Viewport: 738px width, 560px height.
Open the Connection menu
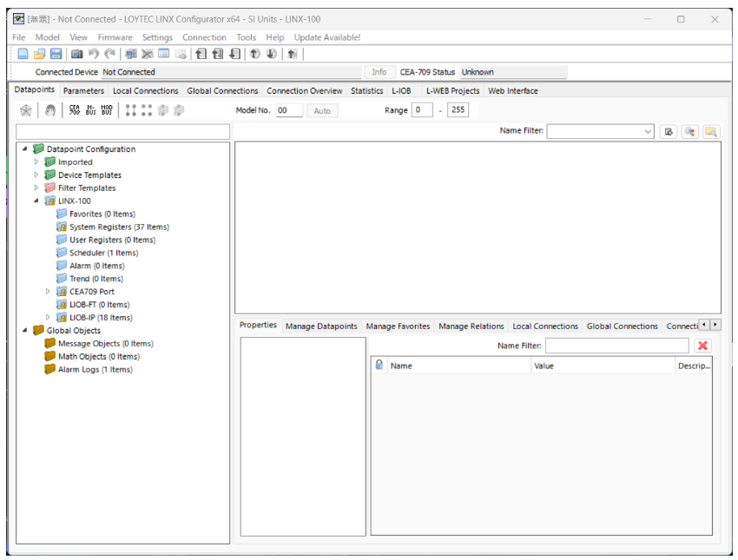pyautogui.click(x=204, y=37)
